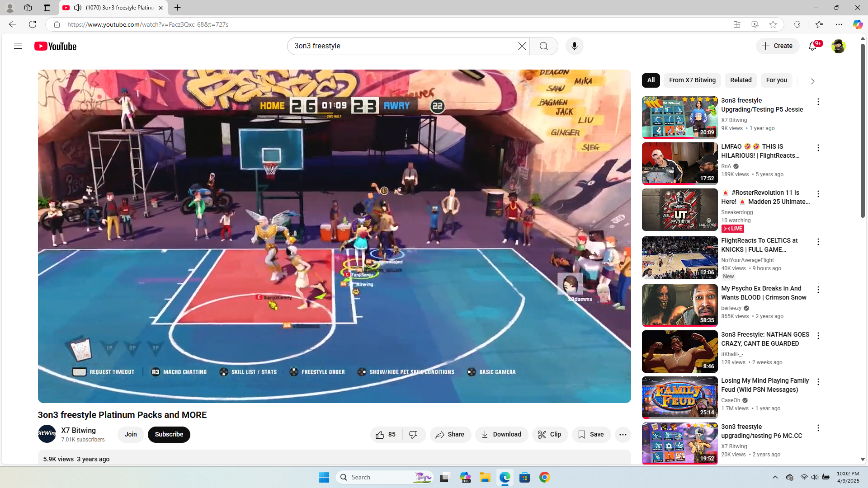The image size is (868, 488).
Task: Click the page vertical scrollbar down arrow
Action: click(x=863, y=459)
